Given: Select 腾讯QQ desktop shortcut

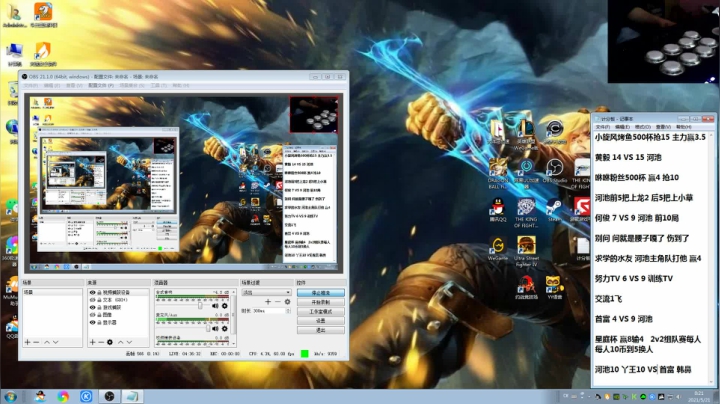Looking at the screenshot, I should pyautogui.click(x=498, y=211).
